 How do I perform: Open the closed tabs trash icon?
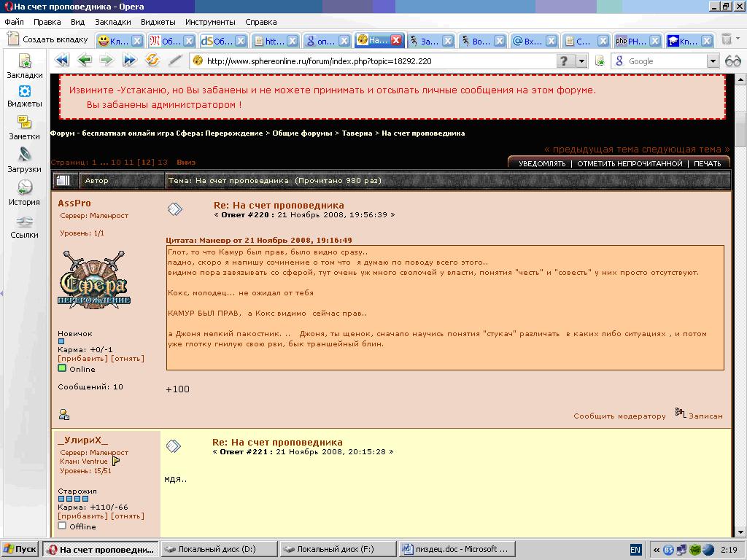point(726,39)
